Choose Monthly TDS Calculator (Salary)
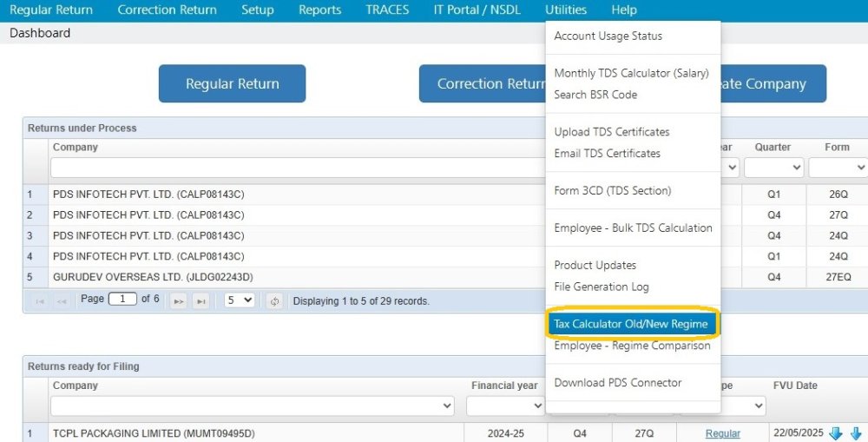Image resolution: width=868 pixels, height=442 pixels. 633,73
